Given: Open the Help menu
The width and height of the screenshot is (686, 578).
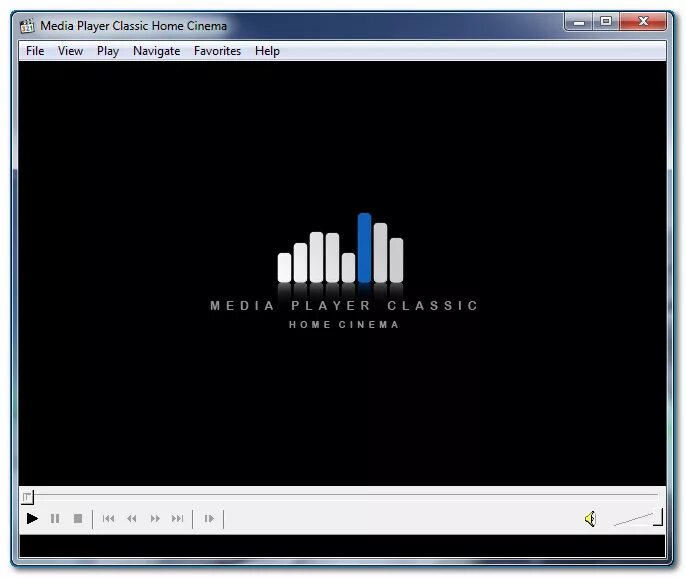Looking at the screenshot, I should [x=267, y=51].
